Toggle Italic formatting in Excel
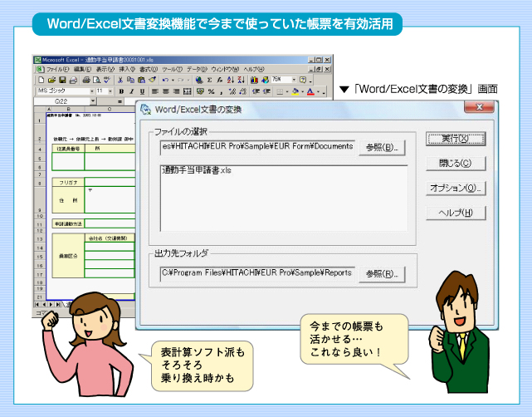This screenshot has height=417, width=532. coord(132,91)
